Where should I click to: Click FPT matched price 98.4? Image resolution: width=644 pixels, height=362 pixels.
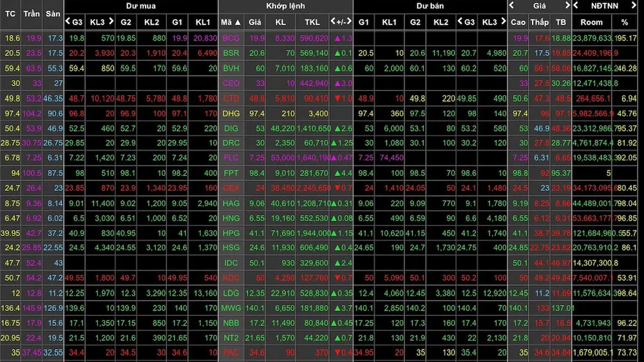point(257,173)
